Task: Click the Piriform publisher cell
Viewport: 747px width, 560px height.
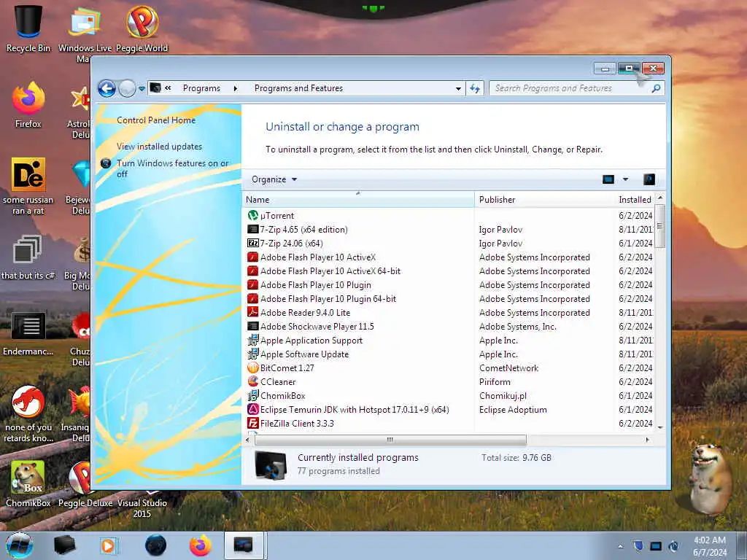Action: pos(495,382)
